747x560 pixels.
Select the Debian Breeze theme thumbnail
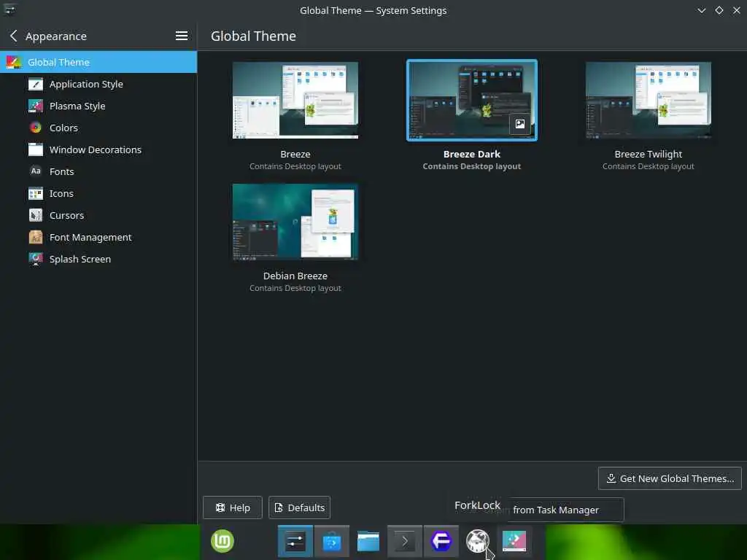point(295,222)
